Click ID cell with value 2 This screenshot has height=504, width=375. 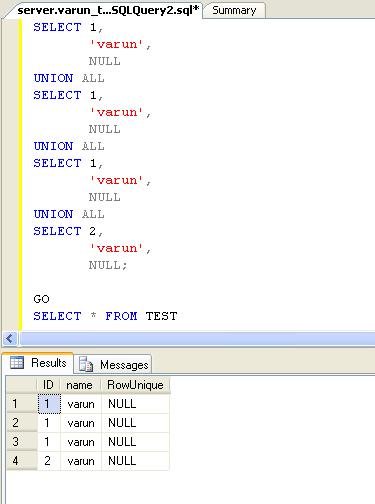pyautogui.click(x=49, y=461)
